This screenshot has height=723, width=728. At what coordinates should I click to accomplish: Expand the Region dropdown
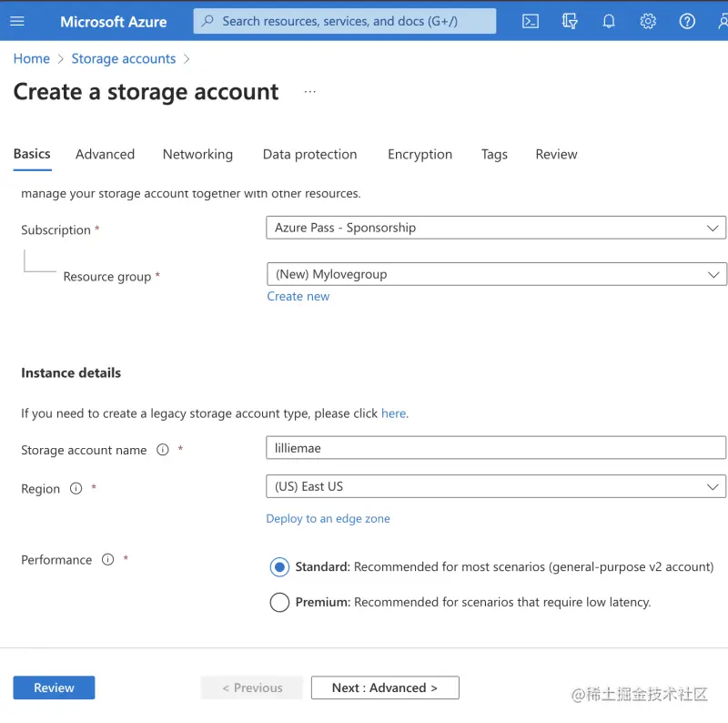point(496,486)
